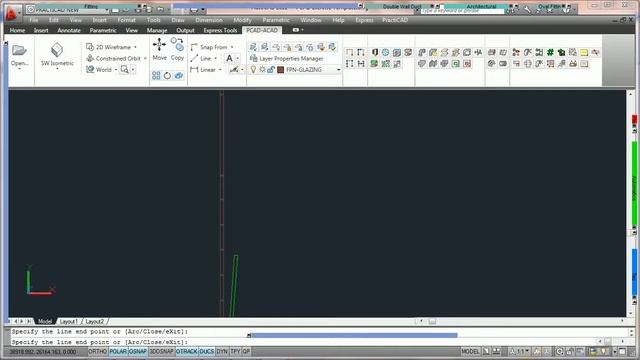The width and height of the screenshot is (640, 360).
Task: Switch to the Layout1 tab
Action: click(x=69, y=322)
